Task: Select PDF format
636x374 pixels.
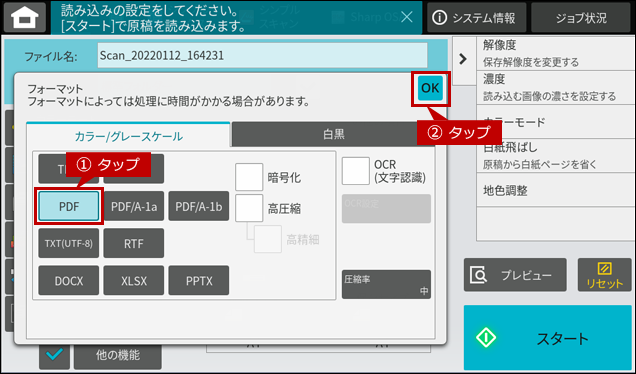Action: pyautogui.click(x=69, y=206)
